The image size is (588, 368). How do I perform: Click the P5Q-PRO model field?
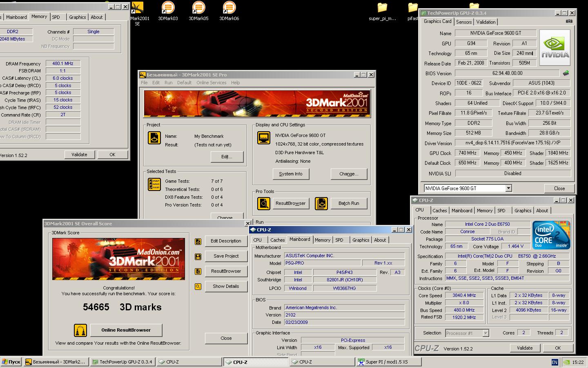322,263
